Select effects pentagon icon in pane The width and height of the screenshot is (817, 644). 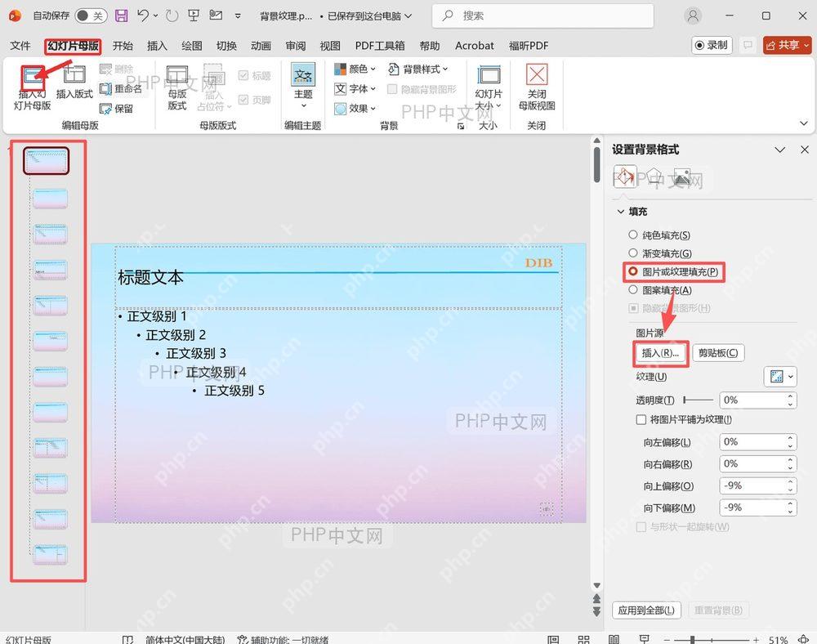click(x=654, y=177)
